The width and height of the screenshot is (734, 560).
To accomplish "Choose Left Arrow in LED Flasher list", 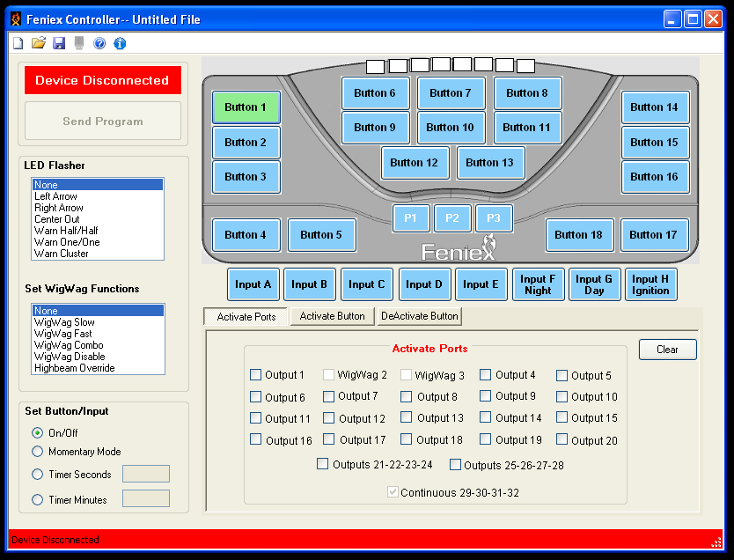I will coord(98,196).
